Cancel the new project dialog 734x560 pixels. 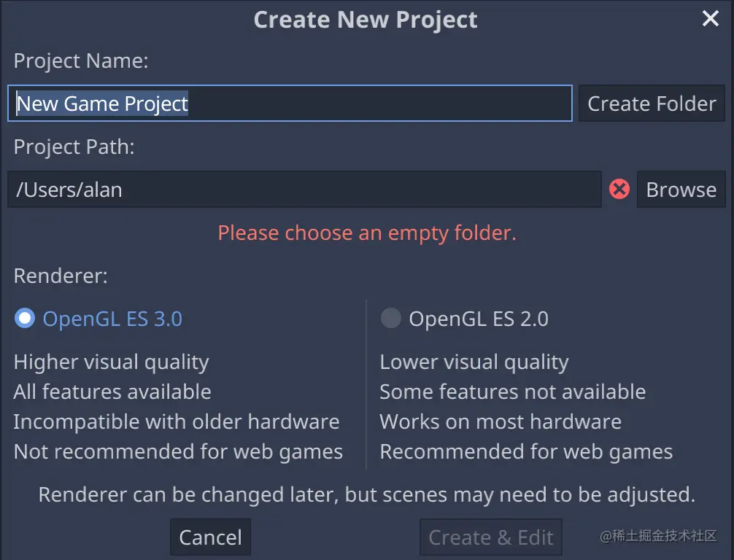coord(210,537)
